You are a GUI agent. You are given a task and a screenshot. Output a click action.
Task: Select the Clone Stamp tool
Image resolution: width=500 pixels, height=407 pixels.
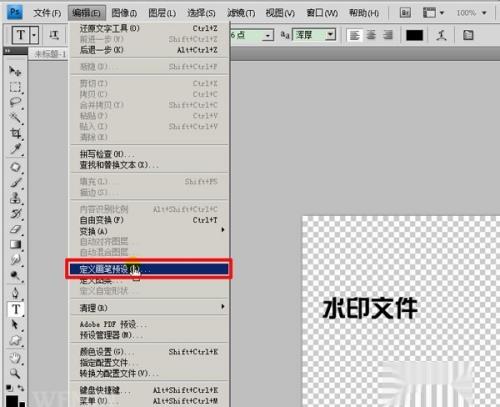click(15, 198)
